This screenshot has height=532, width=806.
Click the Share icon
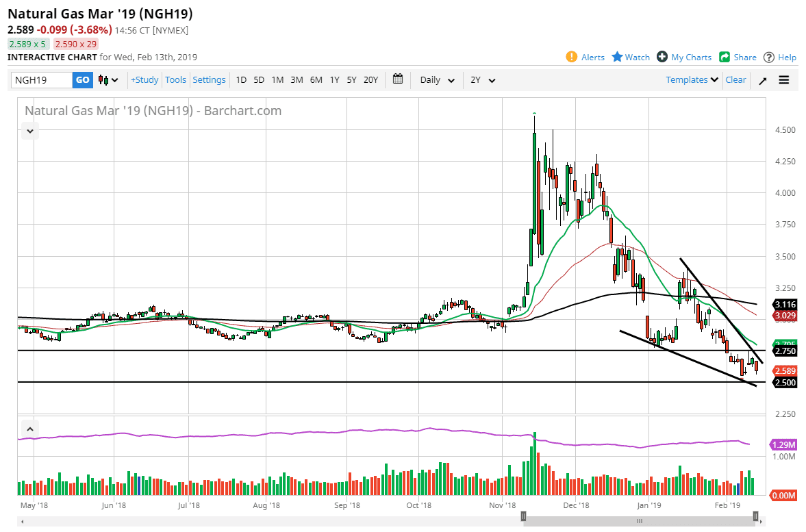(x=725, y=57)
